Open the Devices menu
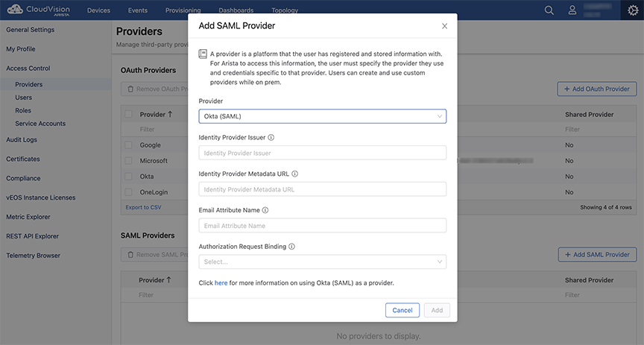Screen dimensions: 644x345 (98, 10)
